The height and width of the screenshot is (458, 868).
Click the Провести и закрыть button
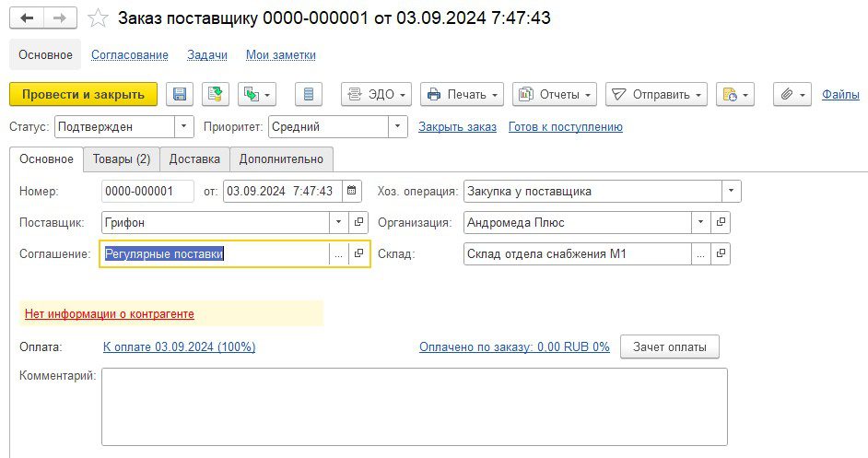[83, 94]
